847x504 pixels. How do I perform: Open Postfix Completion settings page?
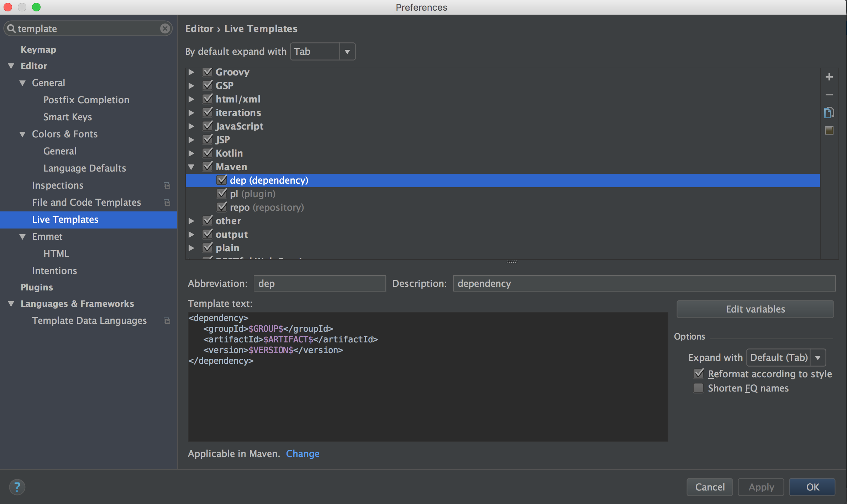point(86,100)
